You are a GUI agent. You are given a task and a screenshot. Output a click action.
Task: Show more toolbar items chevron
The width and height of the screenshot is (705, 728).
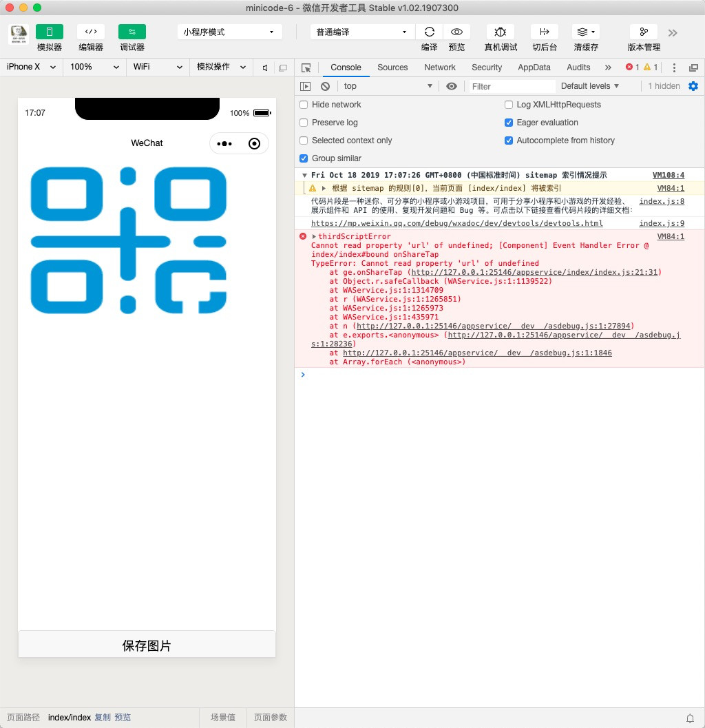point(673,32)
